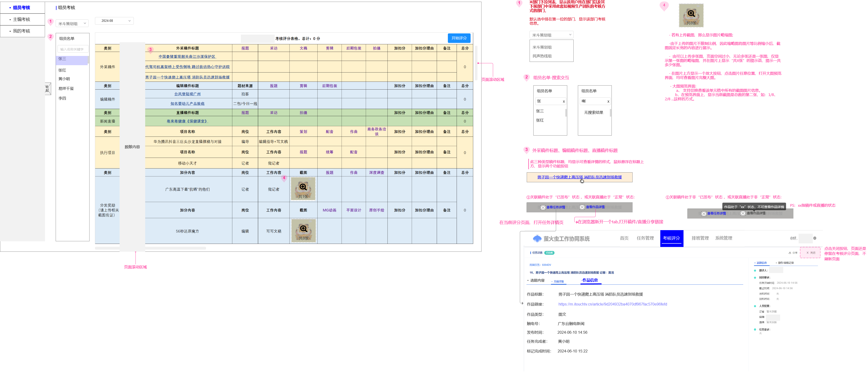
Task: Focus the 输入名称关键字 member search field
Action: click(72, 49)
